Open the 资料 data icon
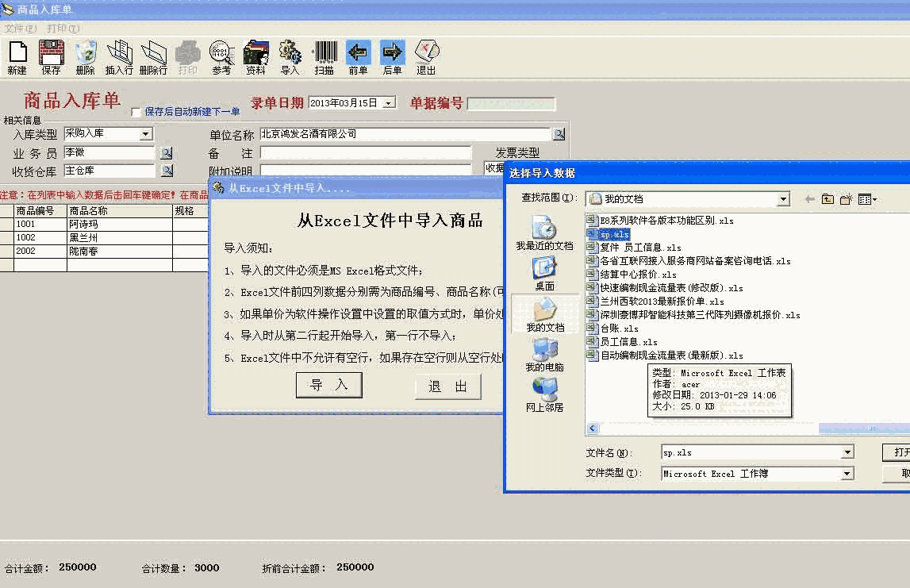This screenshot has height=588, width=910. [255, 56]
